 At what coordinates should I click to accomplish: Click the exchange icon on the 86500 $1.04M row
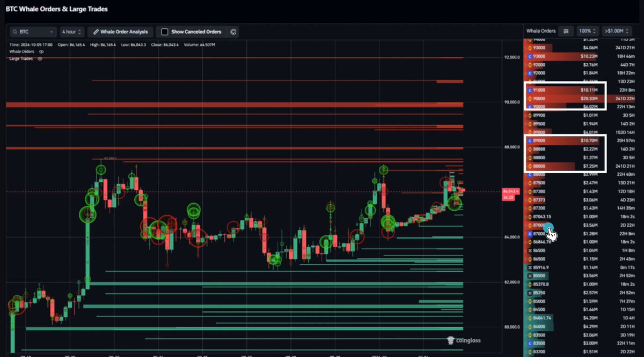530,250
